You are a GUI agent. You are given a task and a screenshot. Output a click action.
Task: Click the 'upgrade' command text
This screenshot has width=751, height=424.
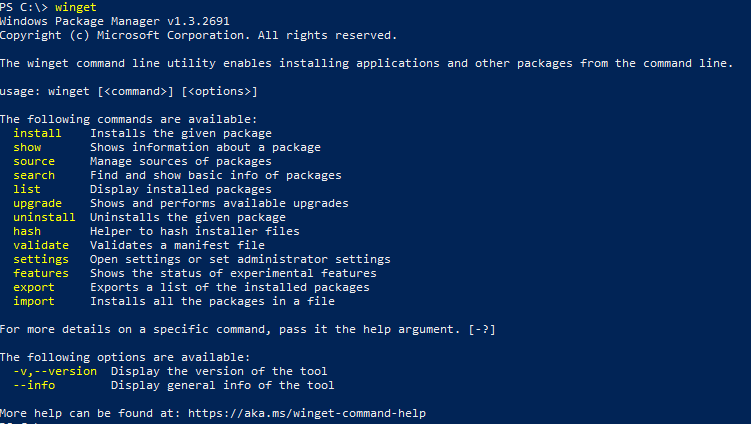[37, 204]
